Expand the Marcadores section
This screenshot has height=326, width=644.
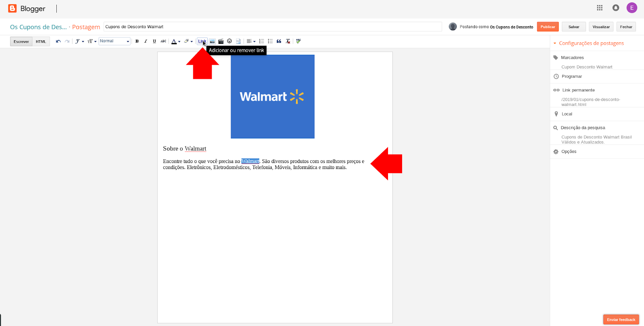point(572,58)
